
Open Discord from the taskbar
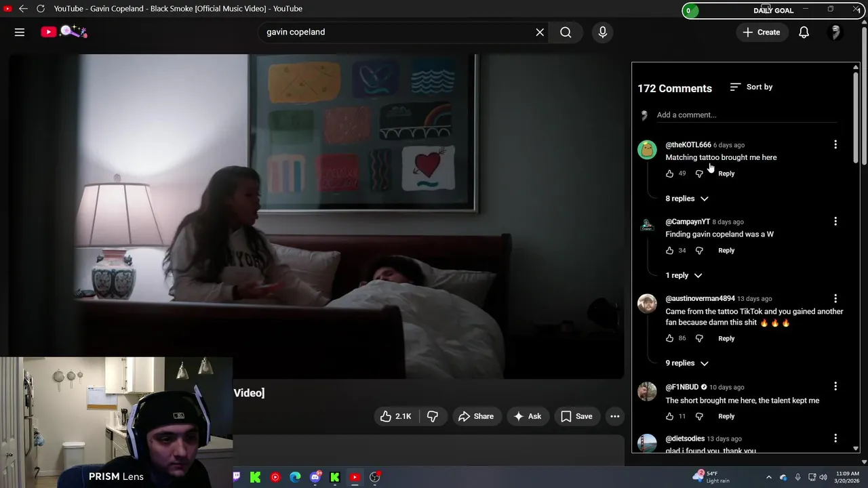point(315,477)
